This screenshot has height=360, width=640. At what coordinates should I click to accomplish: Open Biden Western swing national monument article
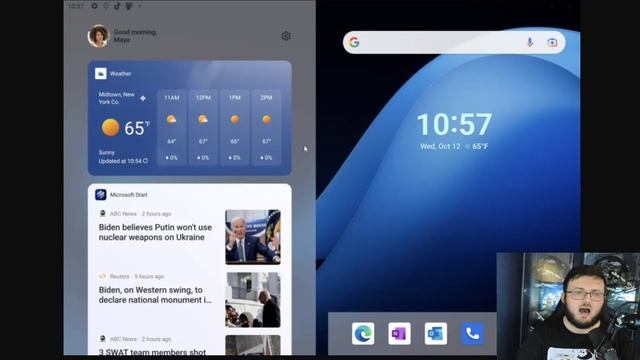[156, 295]
